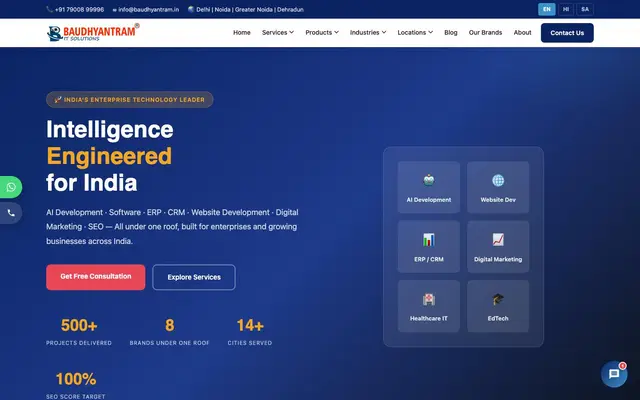Click the Contact Us button

pyautogui.click(x=567, y=33)
